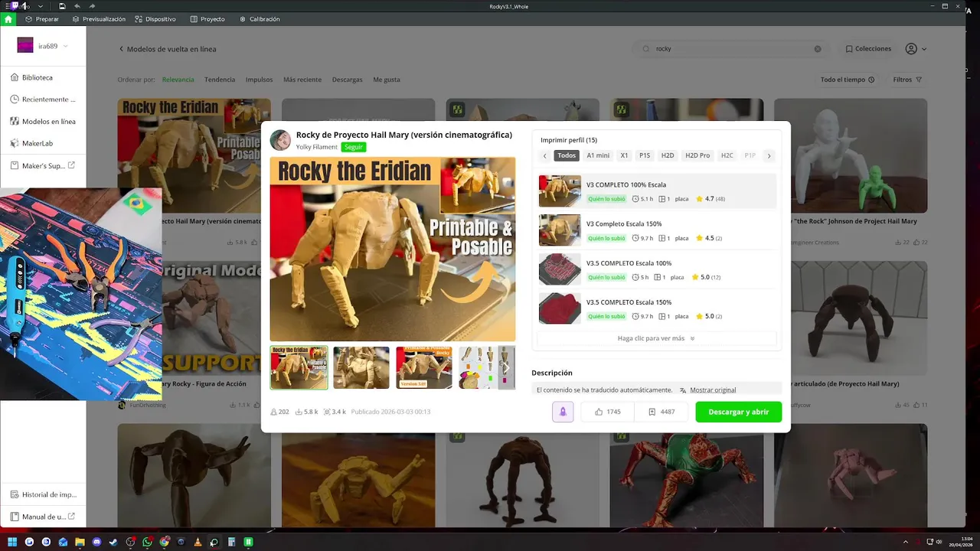Screen dimensions: 980x551
Task: Click the Seguir follow button
Action: (353, 147)
